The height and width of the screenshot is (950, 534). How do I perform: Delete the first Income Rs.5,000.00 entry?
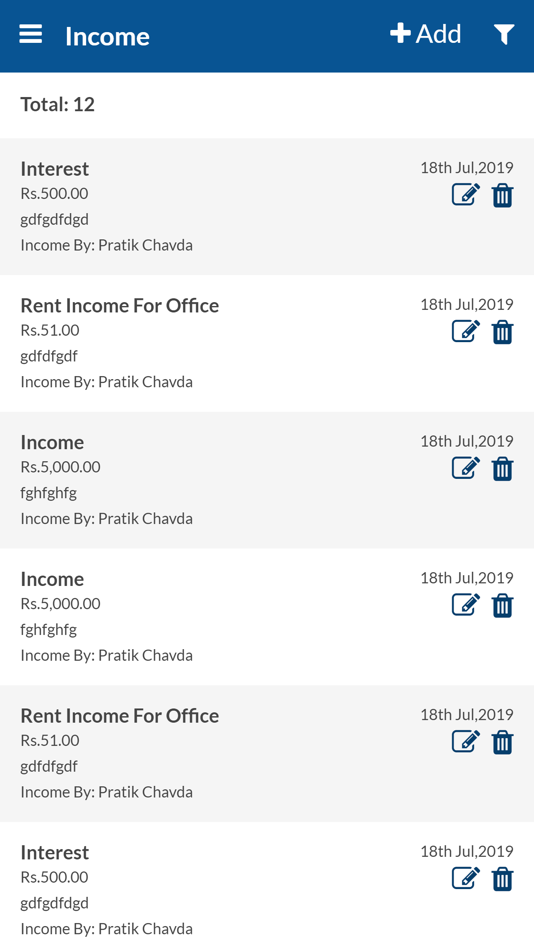coord(502,469)
